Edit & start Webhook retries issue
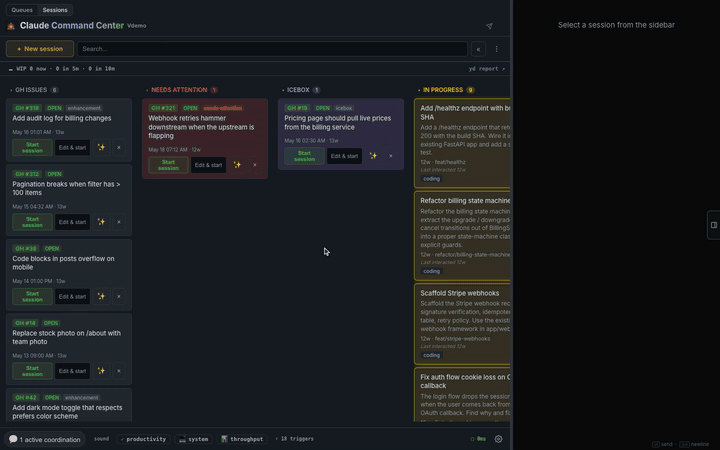This screenshot has width=720, height=450. click(x=208, y=165)
